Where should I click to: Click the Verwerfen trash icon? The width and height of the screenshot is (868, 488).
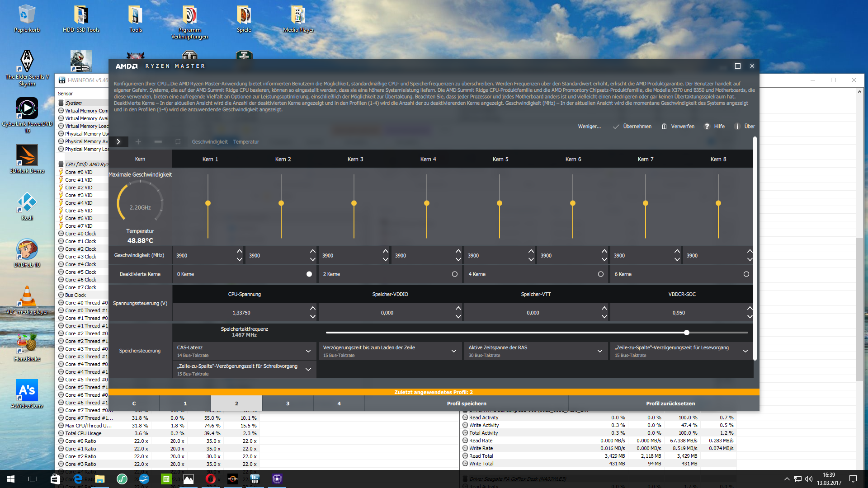click(x=664, y=127)
